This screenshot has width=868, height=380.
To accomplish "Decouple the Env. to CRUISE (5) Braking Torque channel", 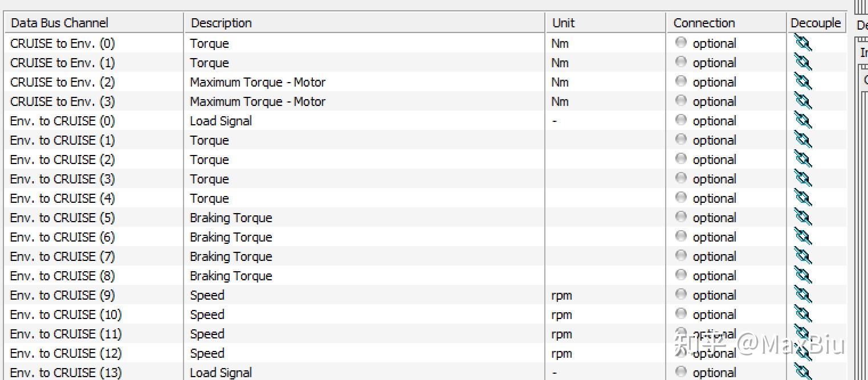I will click(x=802, y=218).
